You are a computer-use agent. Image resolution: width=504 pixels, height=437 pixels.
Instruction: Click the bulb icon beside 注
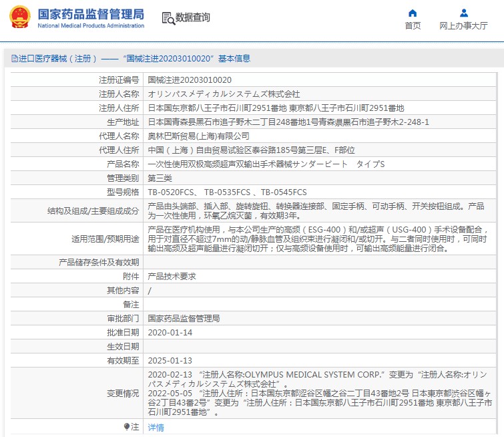click(x=127, y=427)
